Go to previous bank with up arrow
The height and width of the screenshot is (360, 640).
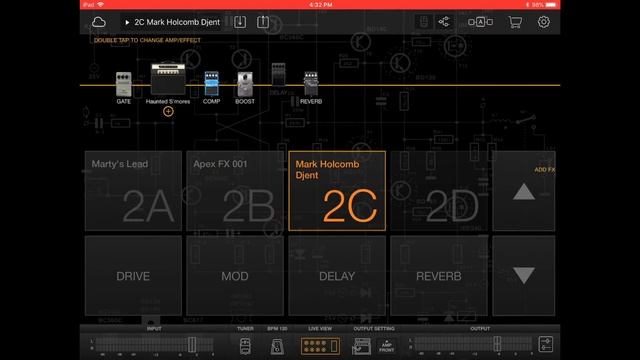[524, 191]
